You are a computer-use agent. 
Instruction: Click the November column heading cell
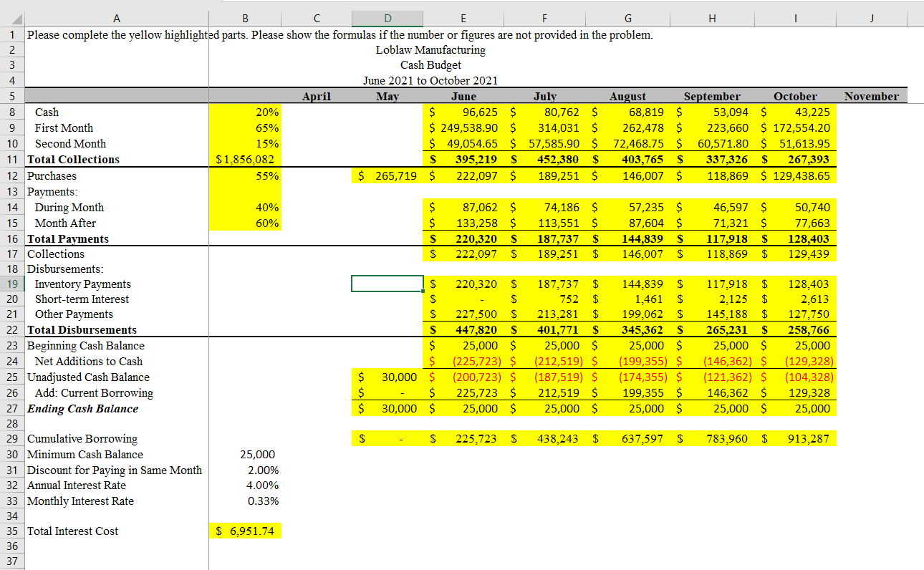click(x=871, y=97)
